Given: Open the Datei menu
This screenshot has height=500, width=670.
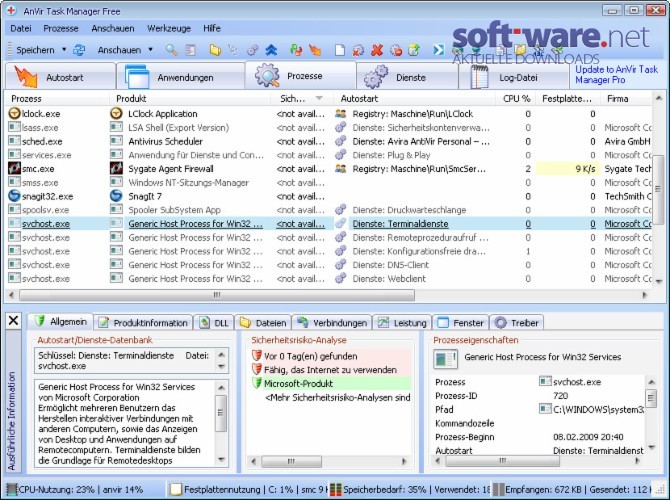Looking at the screenshot, I should point(21,29).
